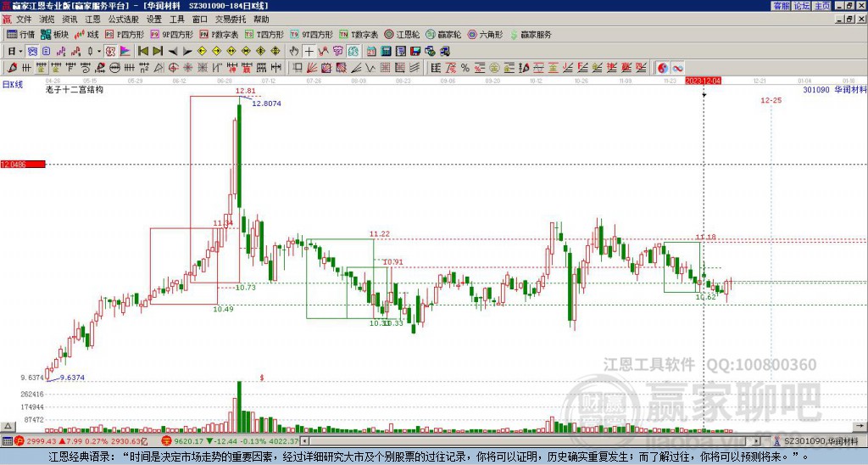Select the Gann fan lines tool
Screen dimensions: 868x465
tap(312, 68)
